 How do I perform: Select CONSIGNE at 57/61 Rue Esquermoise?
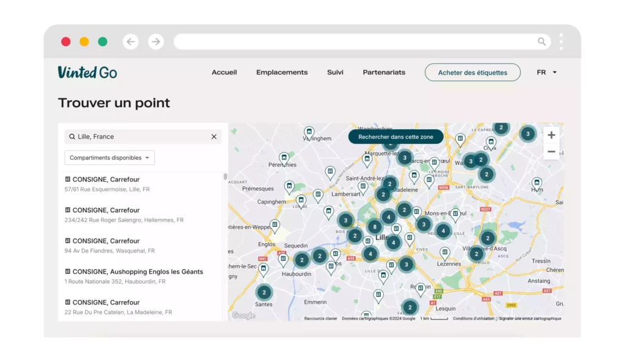(140, 184)
